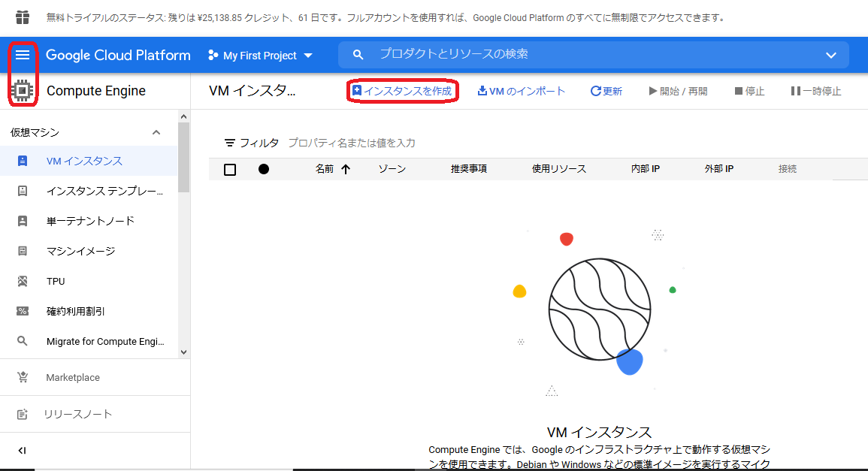Start VM import via VM のインポート
868x471 pixels.
tap(521, 91)
